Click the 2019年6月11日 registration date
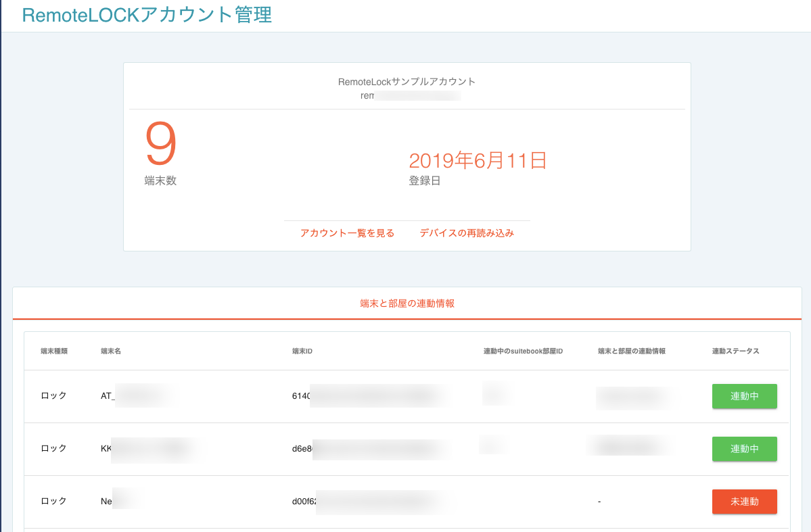 click(x=478, y=160)
